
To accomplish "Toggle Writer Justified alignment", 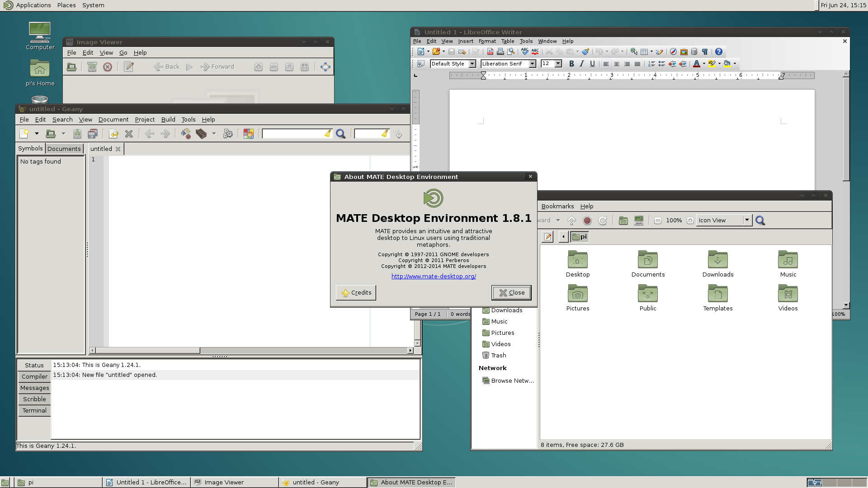I will click(x=637, y=64).
